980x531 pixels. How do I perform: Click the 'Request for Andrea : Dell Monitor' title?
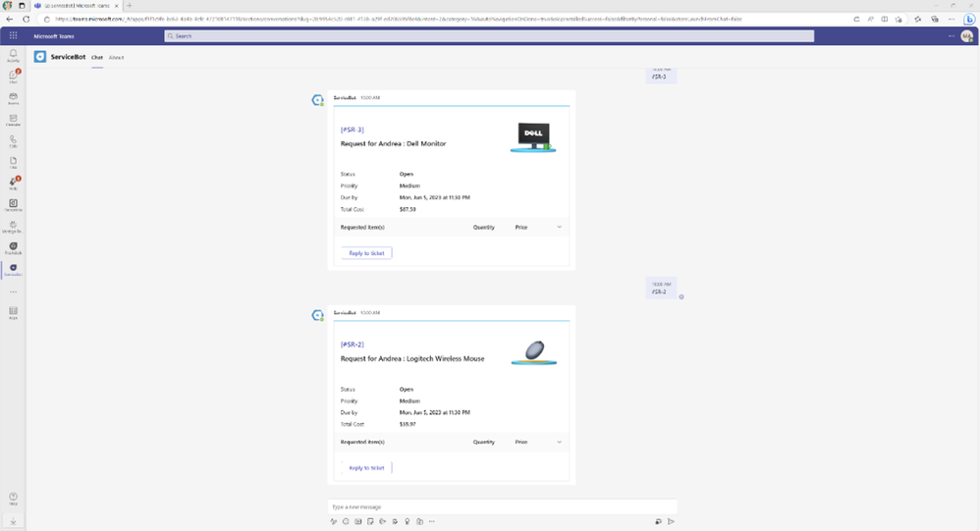[393, 143]
